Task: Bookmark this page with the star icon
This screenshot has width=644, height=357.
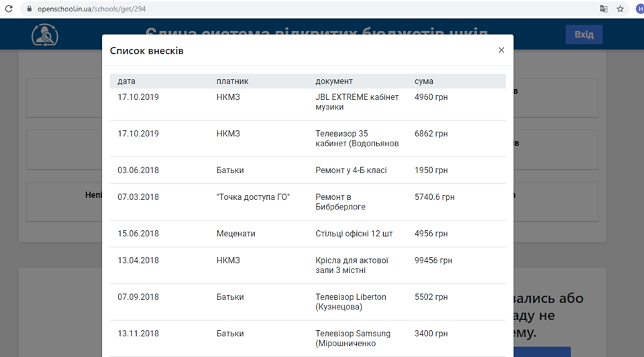Action: 621,9
